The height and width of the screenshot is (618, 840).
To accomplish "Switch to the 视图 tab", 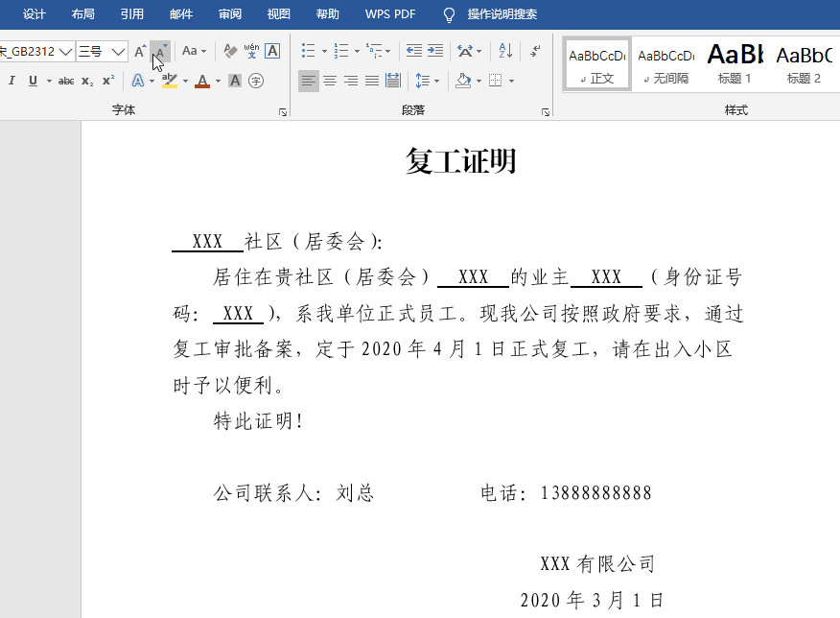I will tap(279, 14).
